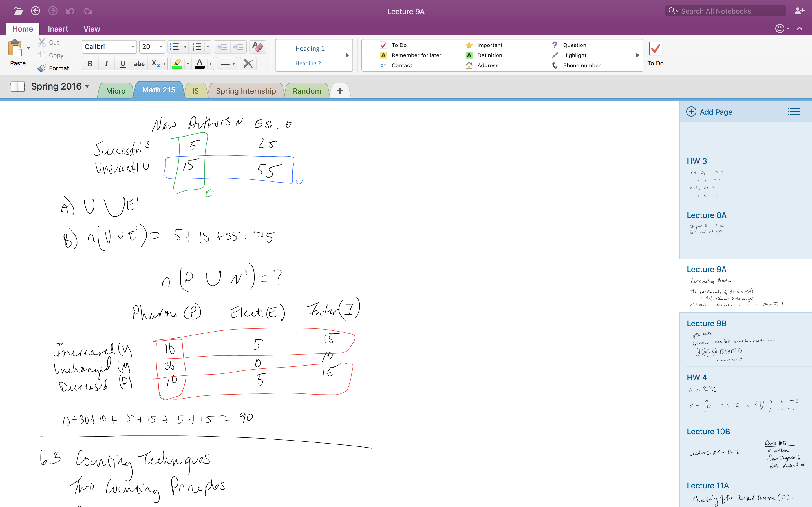Screen dimensions: 812x507
Task: Open the font size dropdown
Action: click(x=161, y=46)
